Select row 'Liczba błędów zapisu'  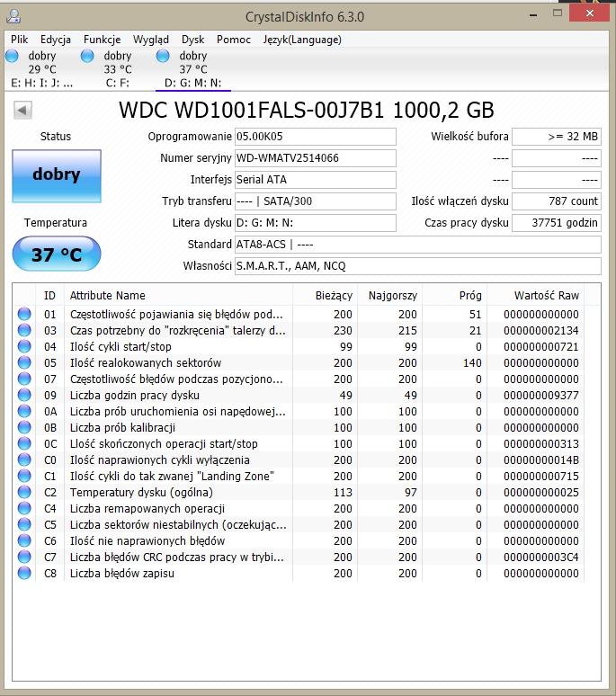(x=299, y=573)
